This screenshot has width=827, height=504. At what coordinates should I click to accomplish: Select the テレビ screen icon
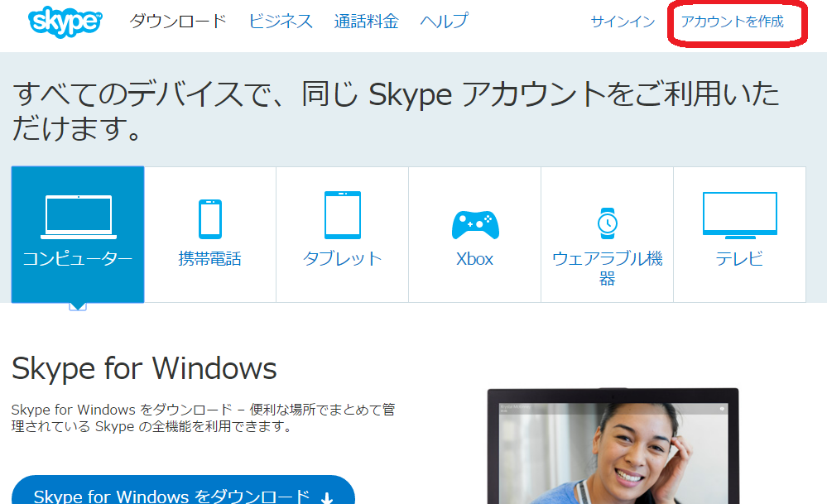(x=740, y=216)
